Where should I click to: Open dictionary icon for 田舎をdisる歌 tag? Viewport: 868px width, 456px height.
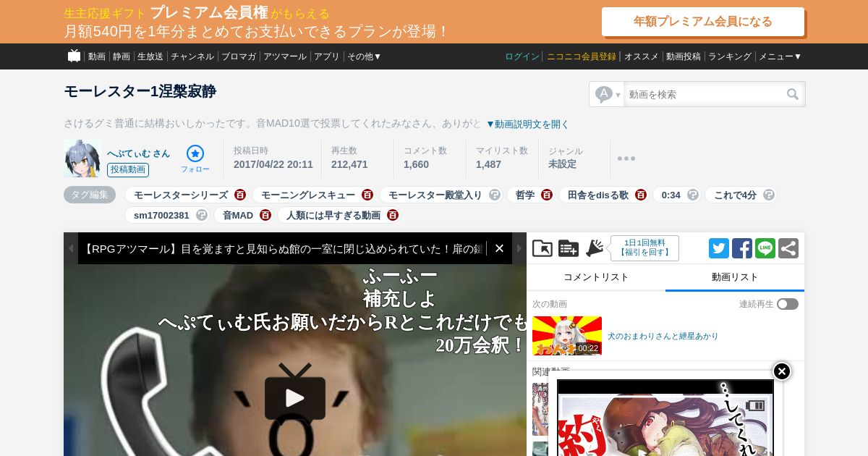[641, 195]
